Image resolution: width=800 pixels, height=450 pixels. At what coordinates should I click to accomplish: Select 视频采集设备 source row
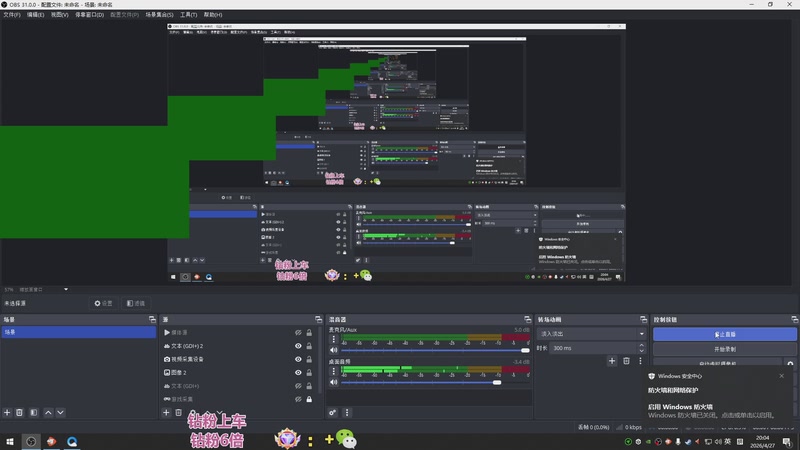(238, 359)
